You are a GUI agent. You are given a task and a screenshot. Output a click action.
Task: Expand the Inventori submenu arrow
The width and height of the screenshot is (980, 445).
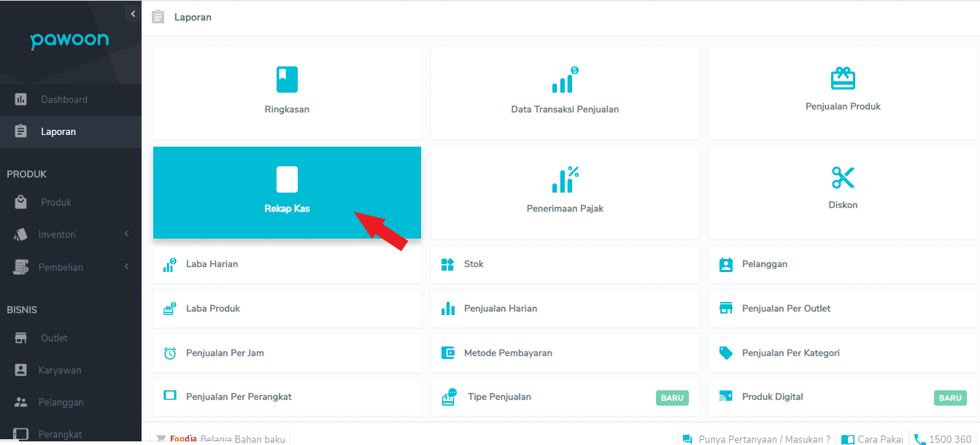(x=126, y=234)
